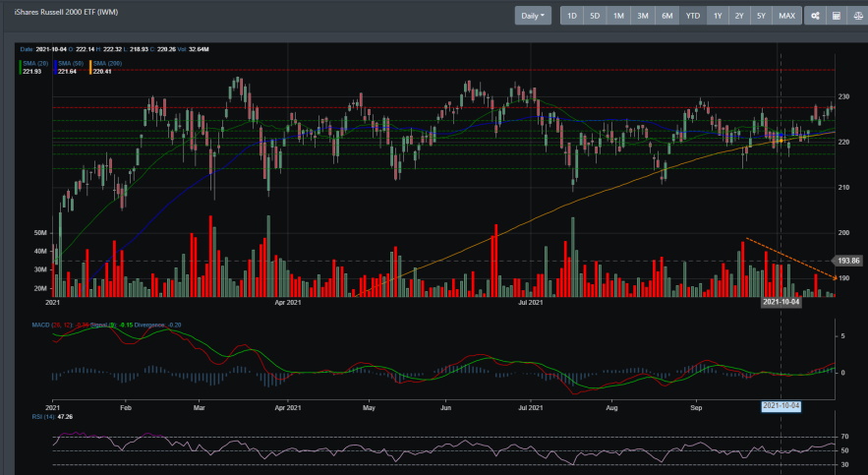Click the Sep label on MACD axis
868x475 pixels.
click(696, 407)
